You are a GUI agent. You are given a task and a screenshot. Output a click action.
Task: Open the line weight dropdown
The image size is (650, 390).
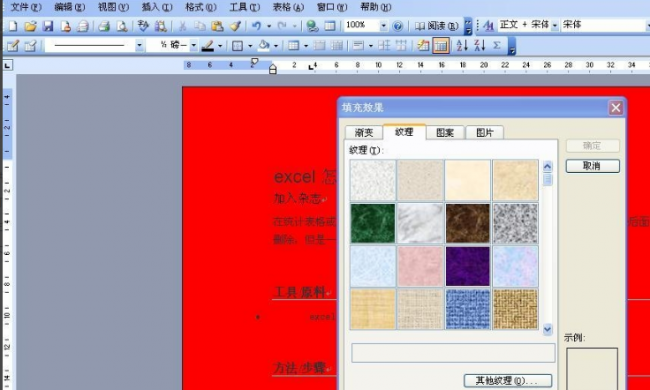click(x=194, y=46)
